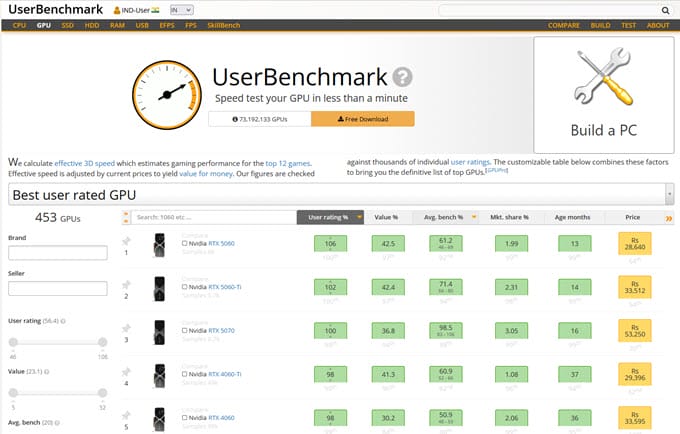Follow the value for money link
This screenshot has width=680, height=434.
tap(206, 174)
